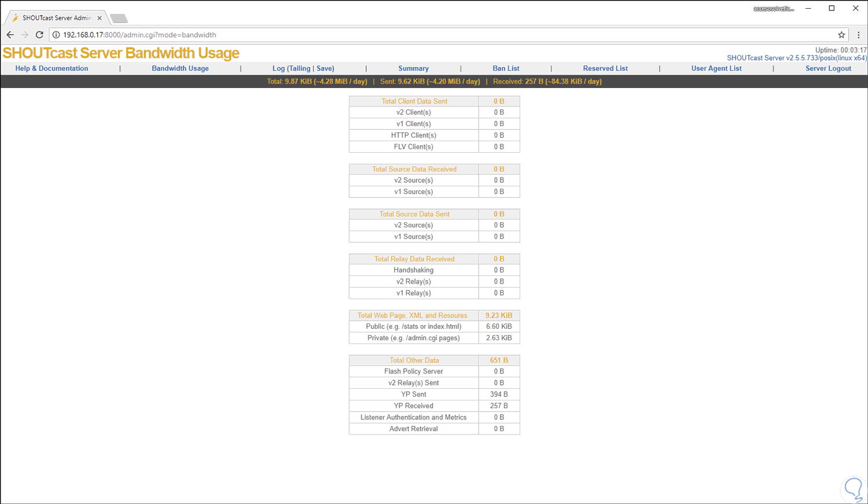Open Help & Documentation link

click(x=52, y=68)
